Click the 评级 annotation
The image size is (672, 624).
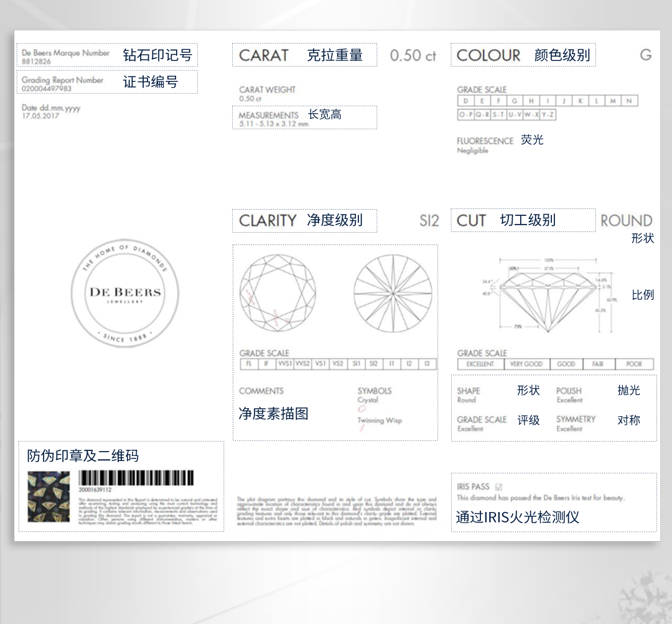pos(528,420)
